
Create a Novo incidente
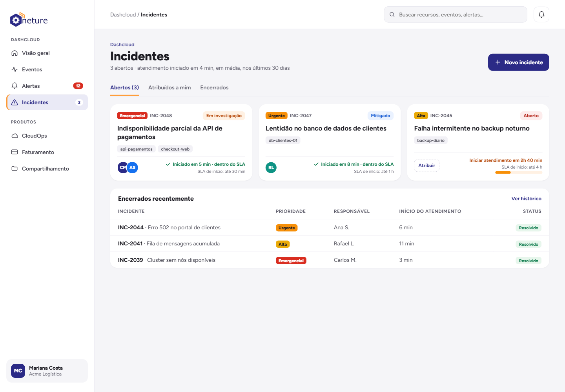[519, 62]
